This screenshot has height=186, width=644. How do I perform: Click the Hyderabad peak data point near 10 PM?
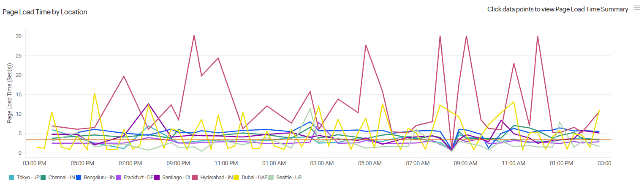[x=194, y=36]
